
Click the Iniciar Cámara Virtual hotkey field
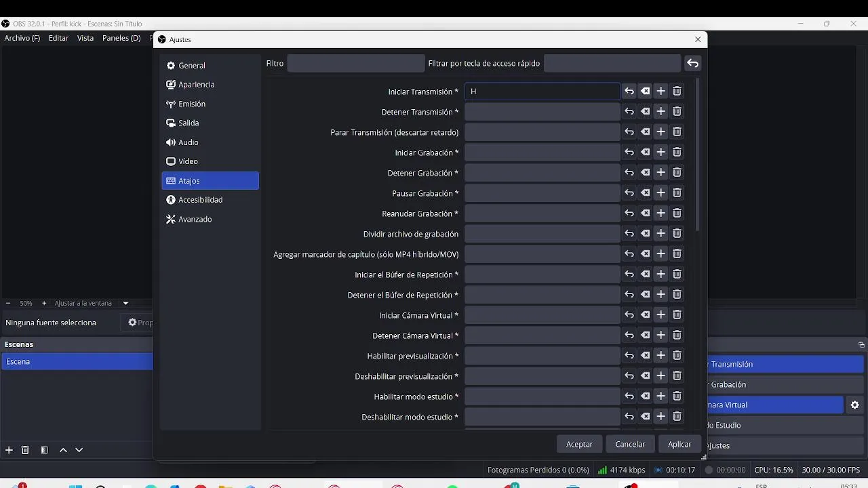pyautogui.click(x=542, y=315)
